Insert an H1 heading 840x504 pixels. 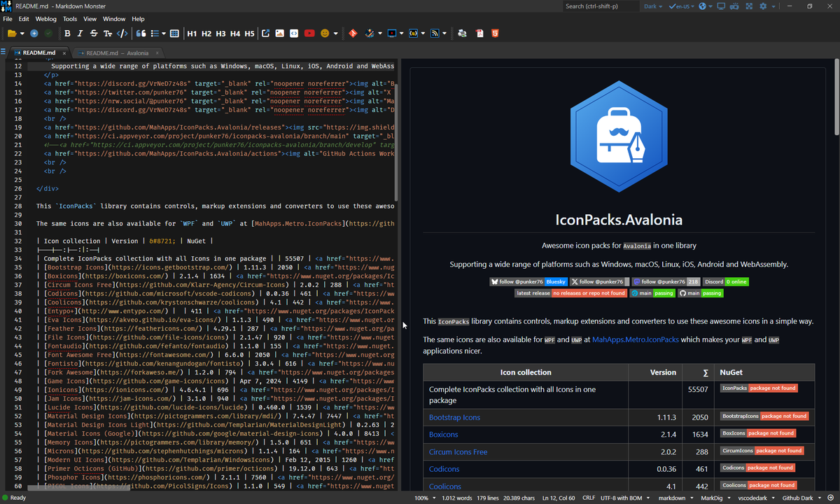192,33
